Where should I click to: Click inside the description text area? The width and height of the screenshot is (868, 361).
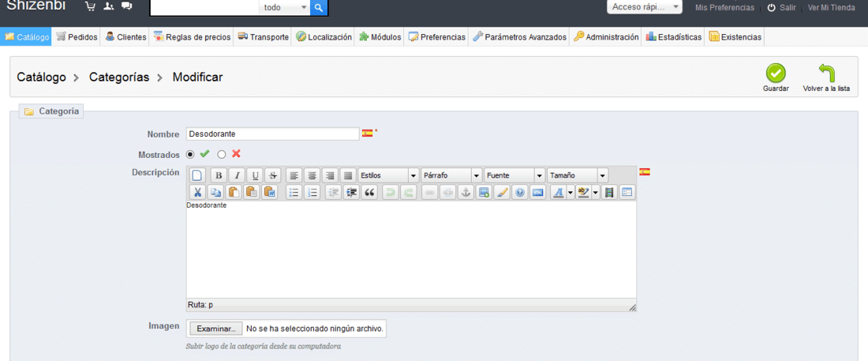[x=411, y=250]
